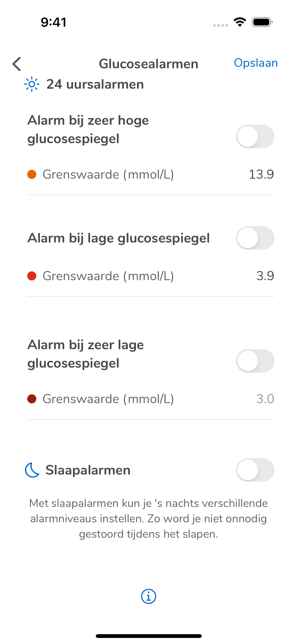Enable the low glucose alarm toggle
Screen dimensions: 297x644
(255, 238)
